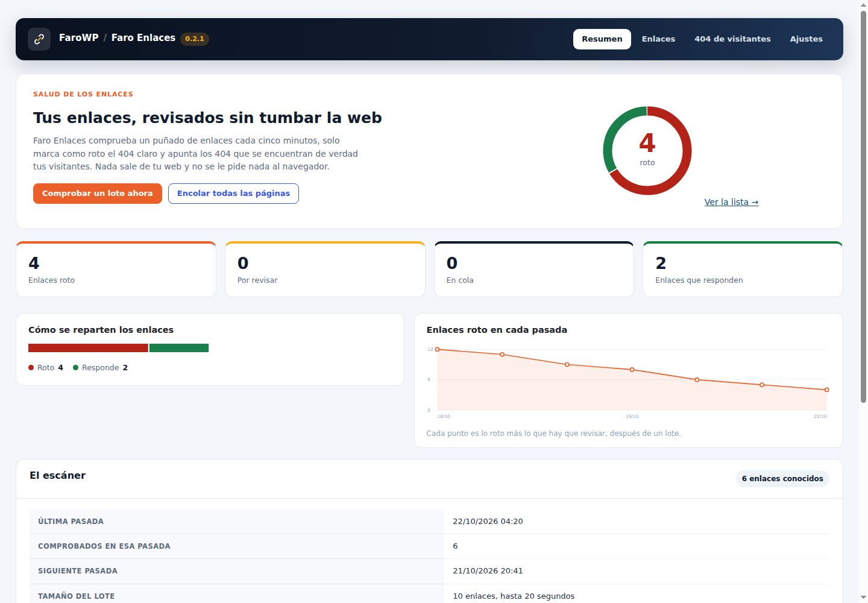Click the Siguiente pasada value 21/10/2026 20:41
This screenshot has height=603, width=868.
pyautogui.click(x=488, y=571)
